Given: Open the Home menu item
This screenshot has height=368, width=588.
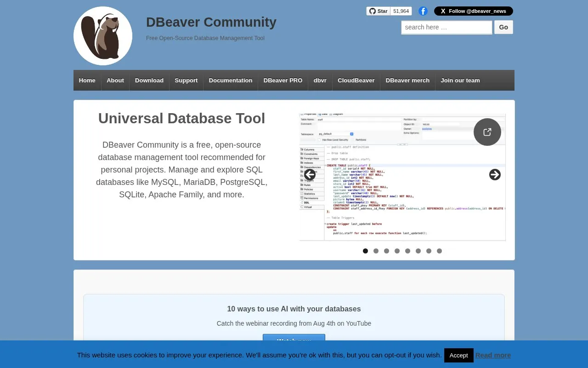Looking at the screenshot, I should pos(87,80).
